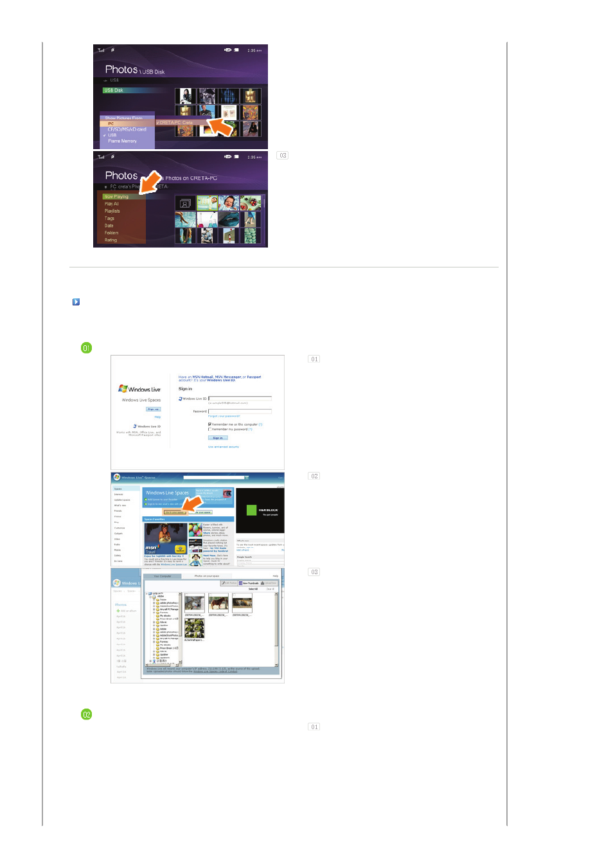
Task: Open Use enhanced security link
Action: [224, 447]
